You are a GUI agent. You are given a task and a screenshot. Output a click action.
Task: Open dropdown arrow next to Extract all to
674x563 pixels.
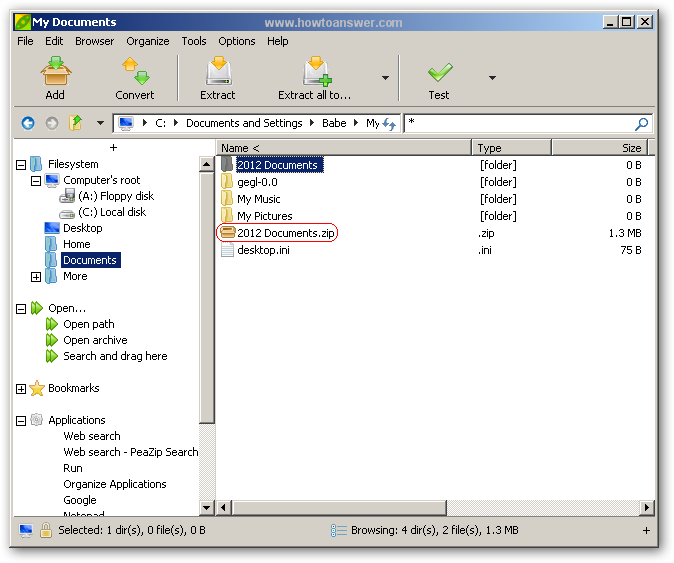point(386,78)
